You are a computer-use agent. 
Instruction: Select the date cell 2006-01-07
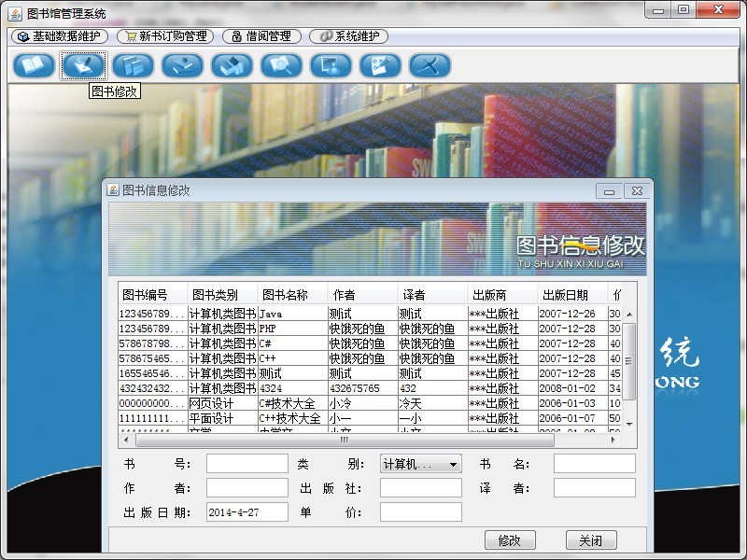572,418
